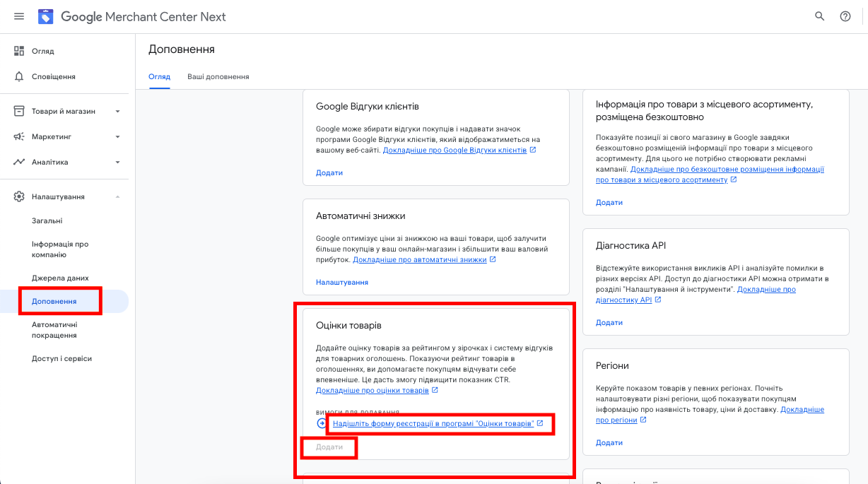Open the Надішліть форму реєстрації link
The image size is (868, 484).
tap(433, 423)
